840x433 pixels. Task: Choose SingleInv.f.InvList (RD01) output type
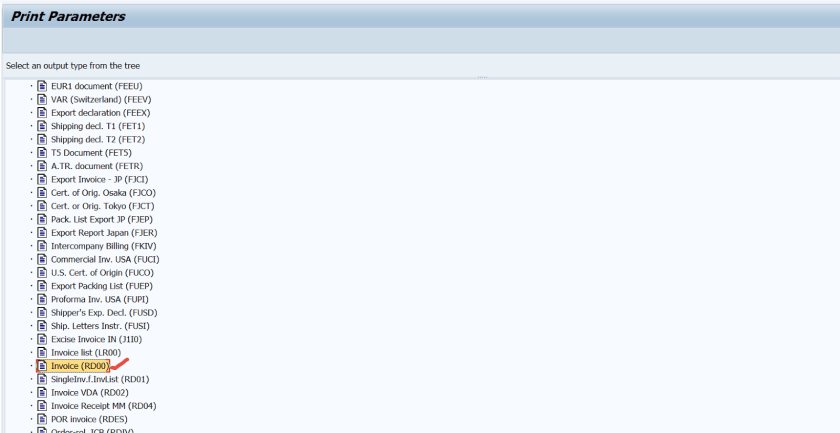(100, 379)
